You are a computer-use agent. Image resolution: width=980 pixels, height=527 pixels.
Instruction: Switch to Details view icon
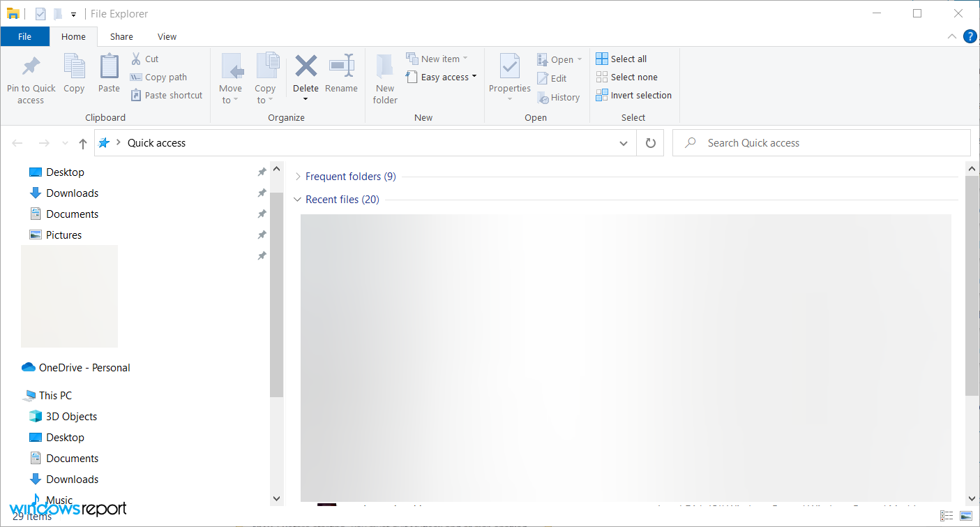pos(947,516)
